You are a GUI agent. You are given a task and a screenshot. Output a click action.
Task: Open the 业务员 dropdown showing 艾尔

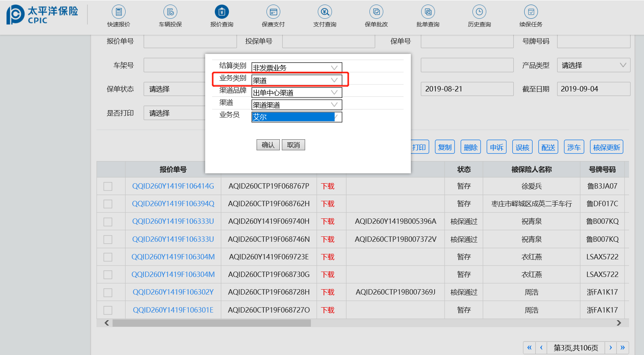(297, 117)
